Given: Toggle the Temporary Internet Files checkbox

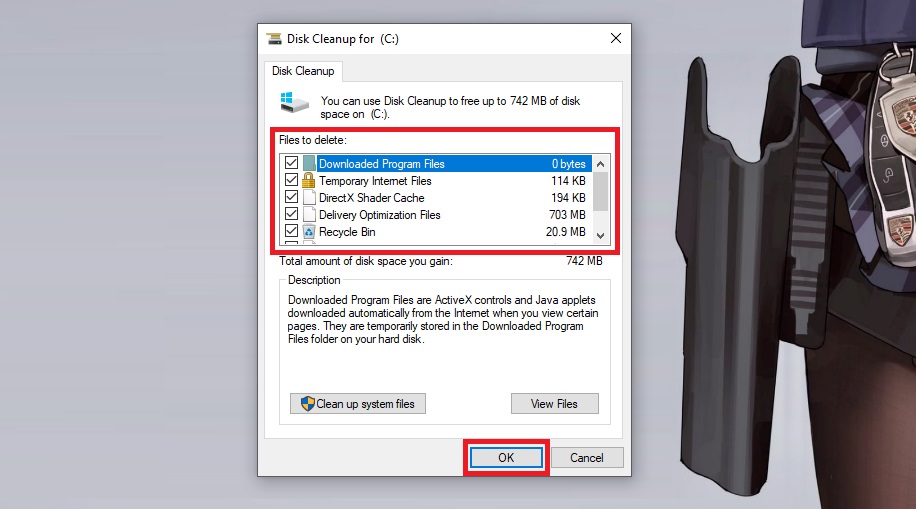Looking at the screenshot, I should tap(292, 181).
